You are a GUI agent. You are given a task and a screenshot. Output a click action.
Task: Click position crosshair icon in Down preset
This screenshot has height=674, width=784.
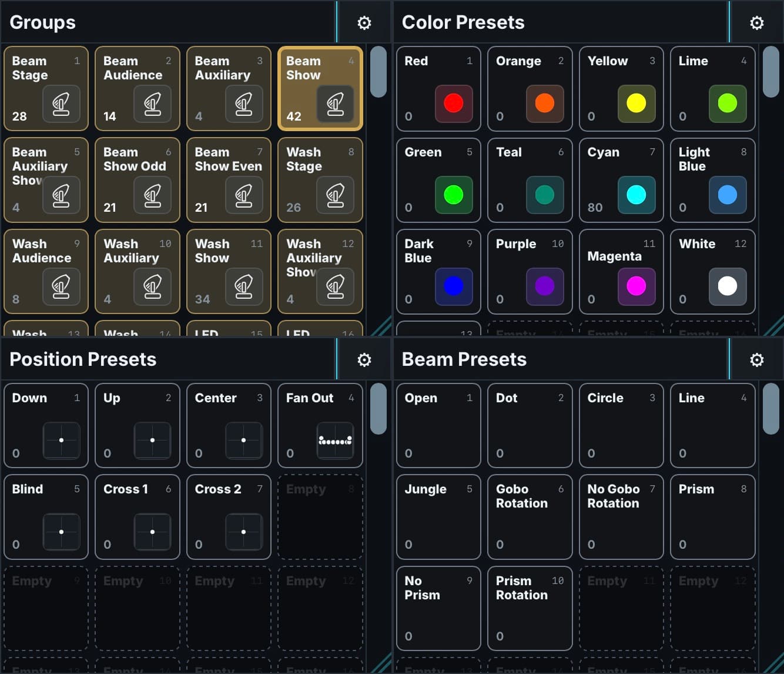pos(61,441)
